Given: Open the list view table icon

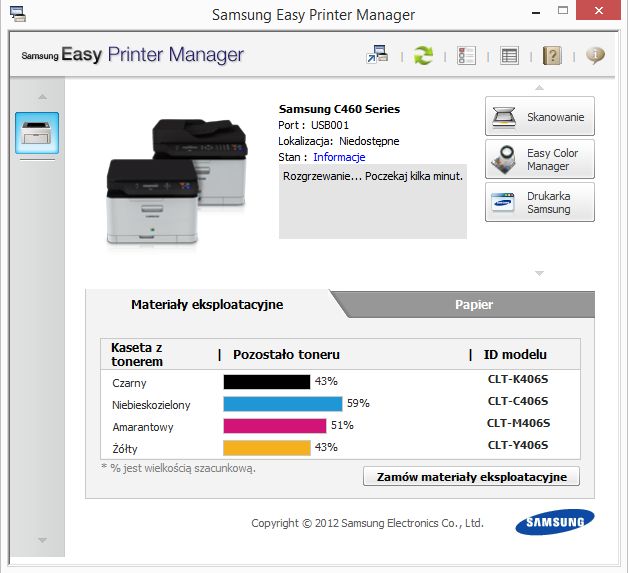Looking at the screenshot, I should point(509,55).
